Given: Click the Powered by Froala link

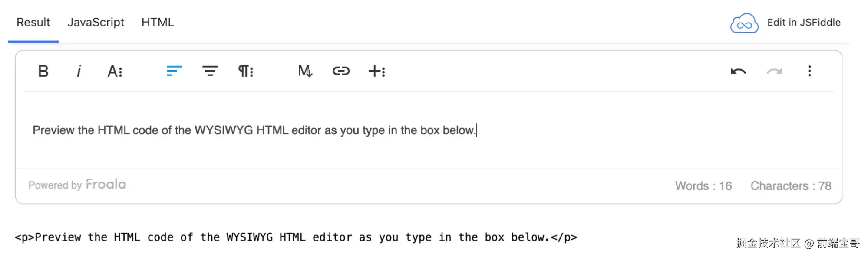Looking at the screenshot, I should (x=76, y=184).
